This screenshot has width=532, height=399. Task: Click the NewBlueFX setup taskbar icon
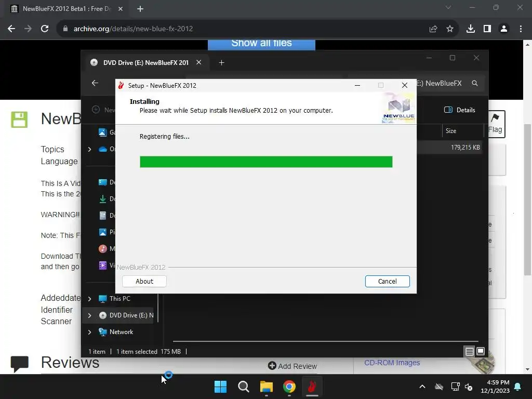pyautogui.click(x=312, y=387)
